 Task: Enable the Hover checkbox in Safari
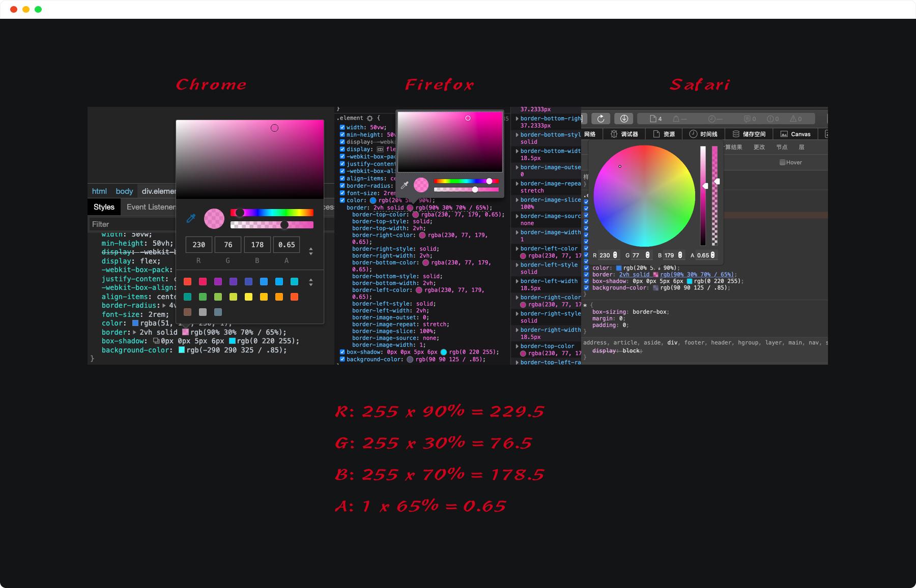click(x=783, y=163)
